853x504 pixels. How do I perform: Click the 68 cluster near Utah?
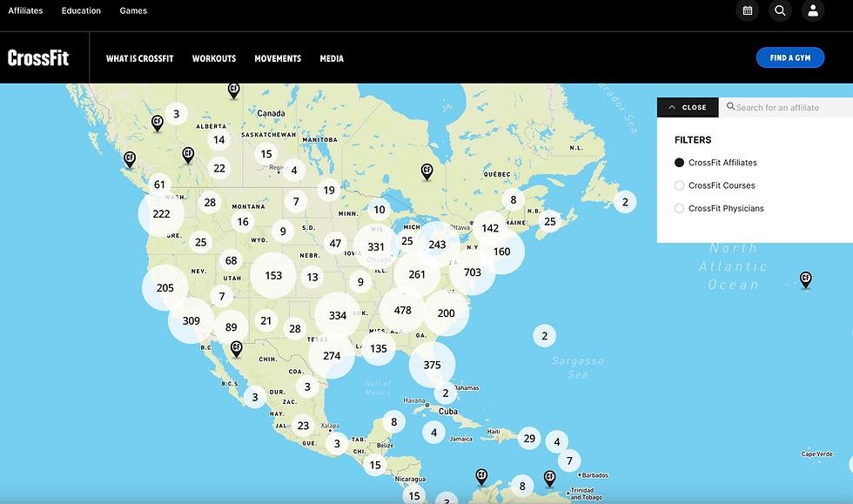[x=232, y=261]
